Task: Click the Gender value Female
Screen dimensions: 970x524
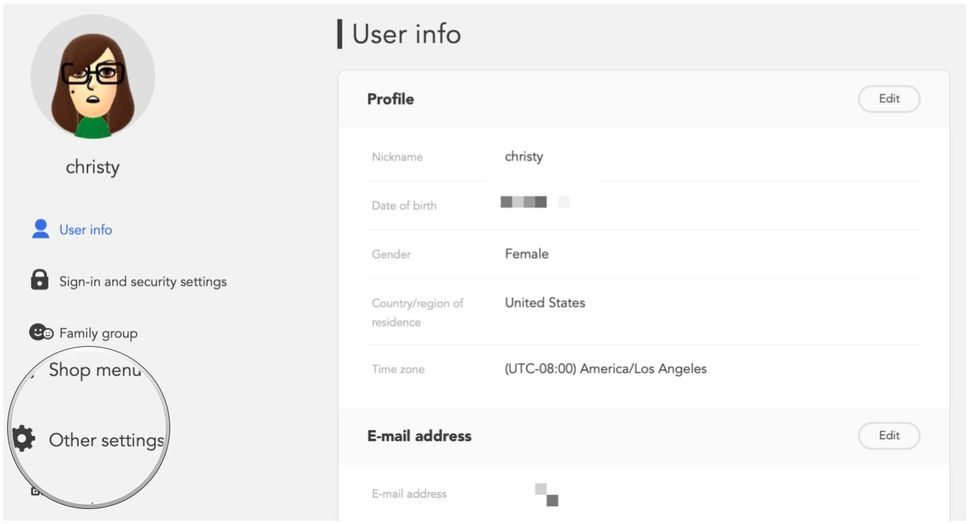Action: click(x=527, y=254)
